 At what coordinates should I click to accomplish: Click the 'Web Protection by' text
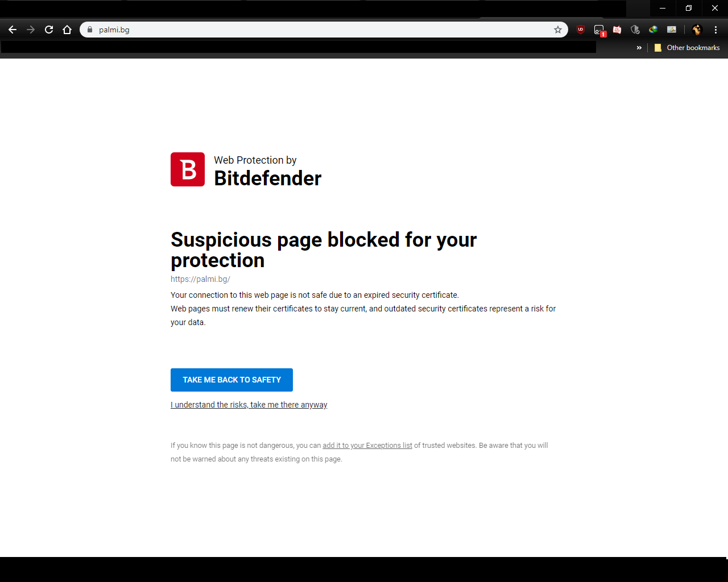[255, 160]
